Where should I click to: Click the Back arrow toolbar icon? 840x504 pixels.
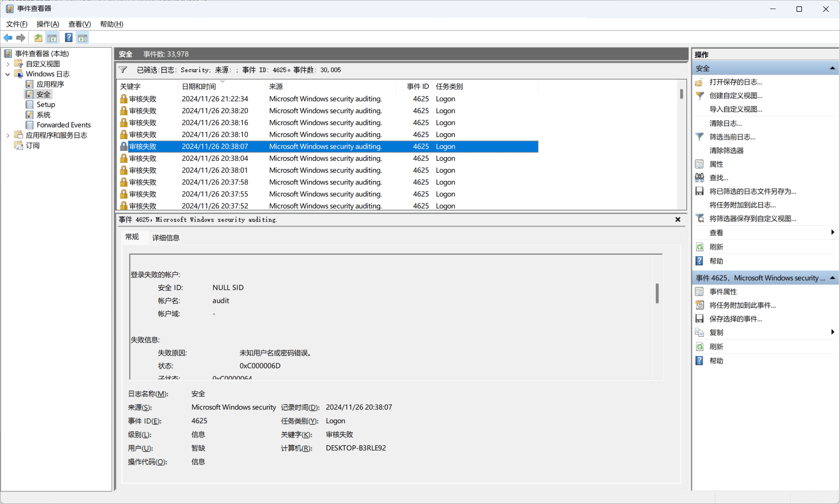[x=8, y=38]
